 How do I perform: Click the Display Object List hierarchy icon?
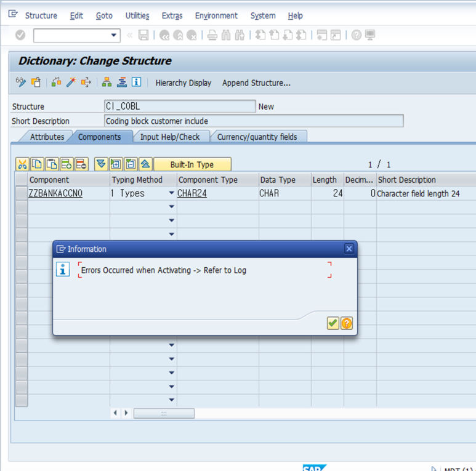point(107,83)
